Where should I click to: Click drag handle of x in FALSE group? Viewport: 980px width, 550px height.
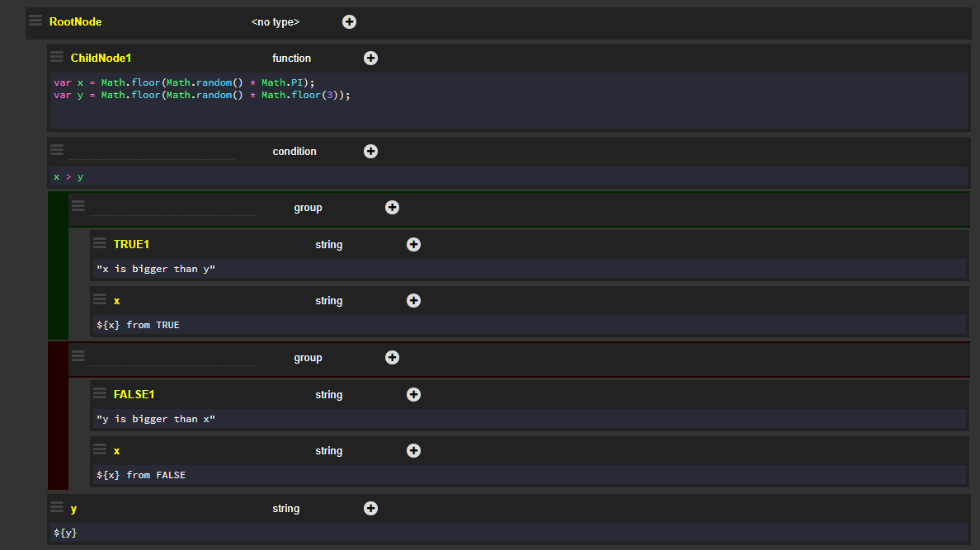[99, 449]
